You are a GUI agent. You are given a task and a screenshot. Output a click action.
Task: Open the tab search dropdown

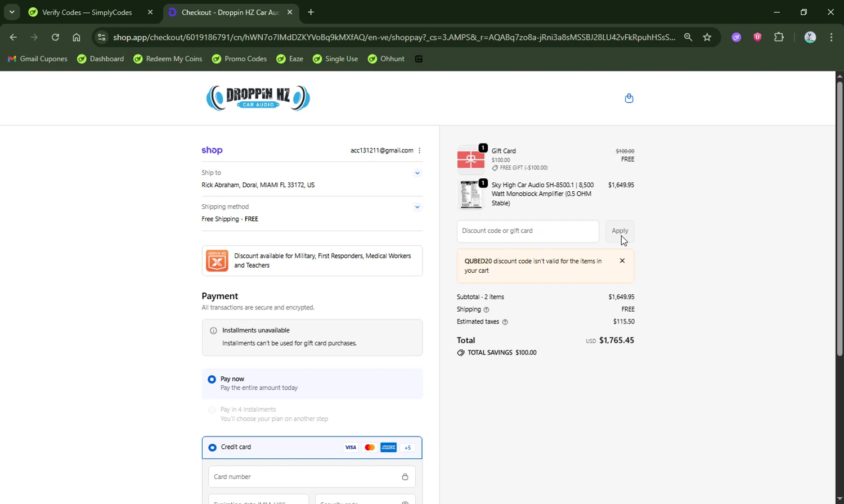point(12,12)
